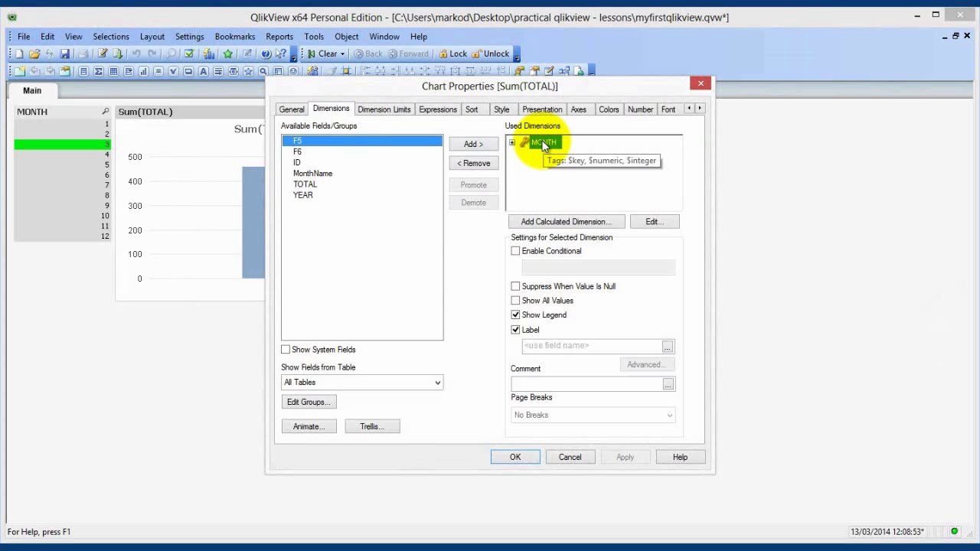980x551 pixels.
Task: Create a Multi Box from design toolbar
Action: pyautogui.click(x=129, y=71)
